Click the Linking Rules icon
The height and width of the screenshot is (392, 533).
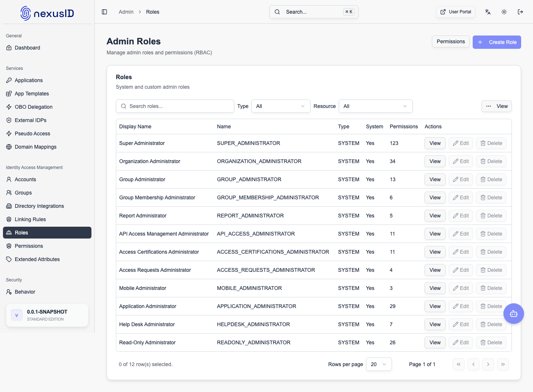[x=9, y=219]
